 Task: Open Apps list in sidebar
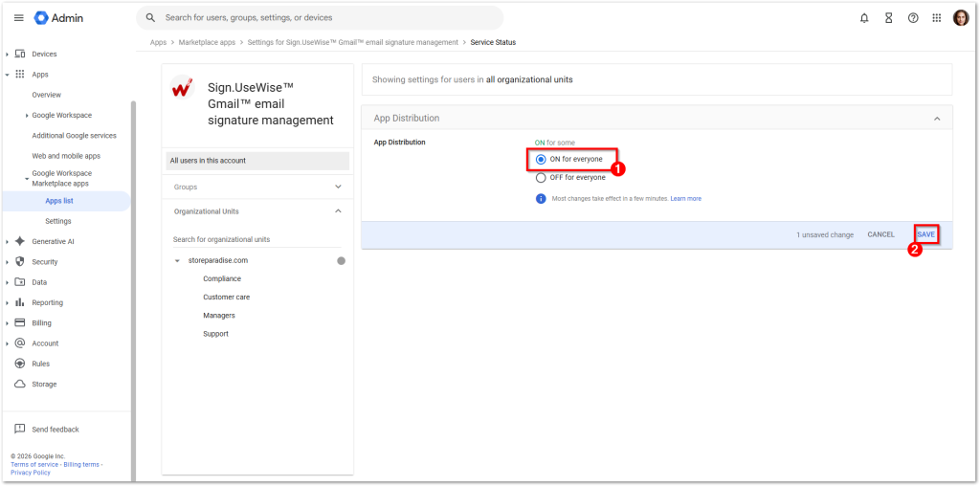pyautogui.click(x=59, y=201)
